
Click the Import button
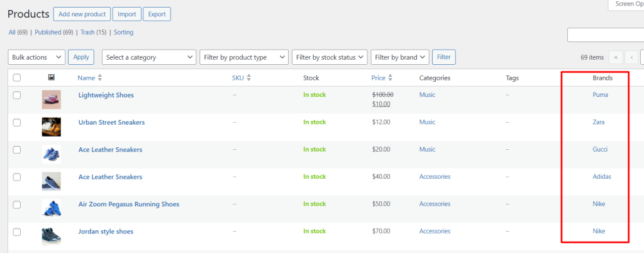127,14
